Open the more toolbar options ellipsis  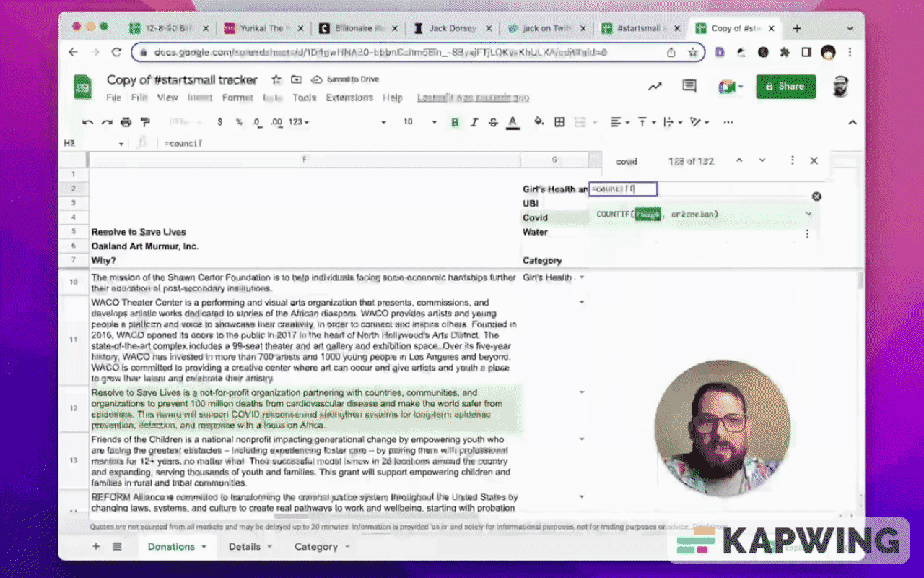coord(728,122)
